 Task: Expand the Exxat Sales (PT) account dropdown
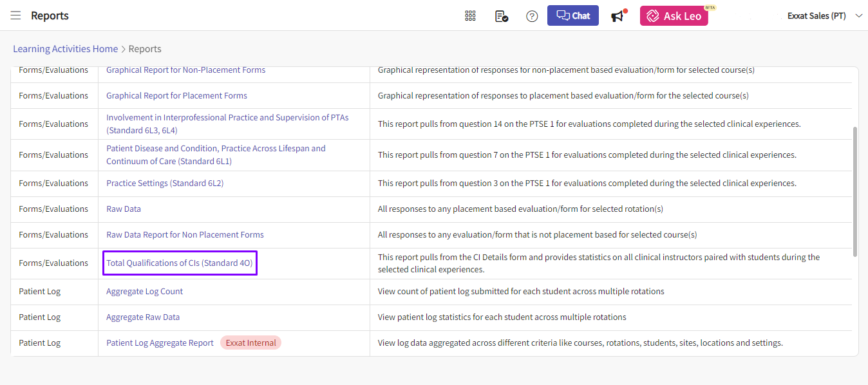tap(824, 15)
